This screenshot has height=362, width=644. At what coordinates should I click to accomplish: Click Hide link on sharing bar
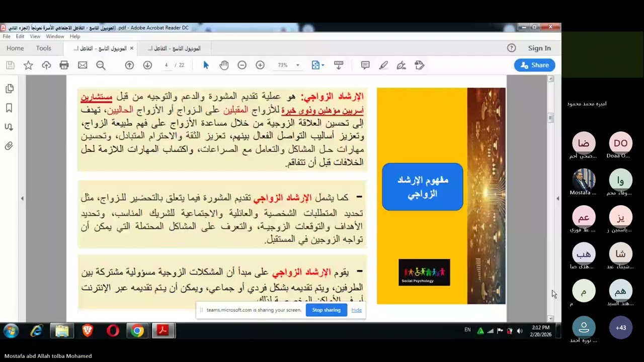point(356,310)
